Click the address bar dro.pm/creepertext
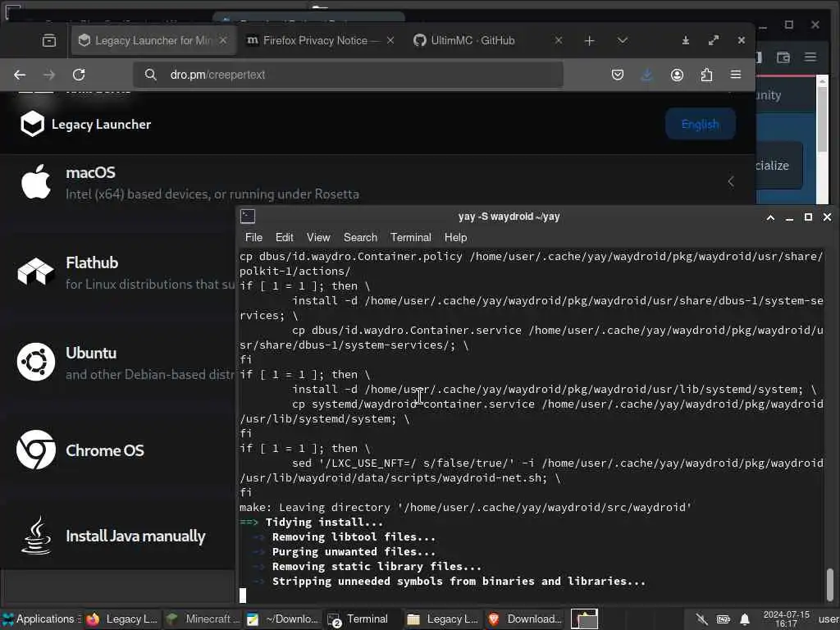The width and height of the screenshot is (840, 630). [348, 75]
